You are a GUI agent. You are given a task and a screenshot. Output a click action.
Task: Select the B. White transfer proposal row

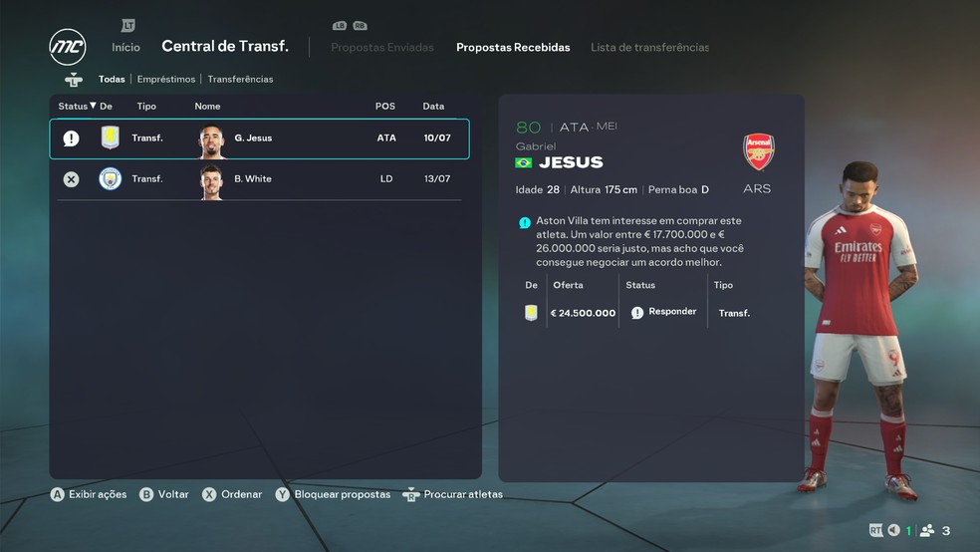point(259,179)
